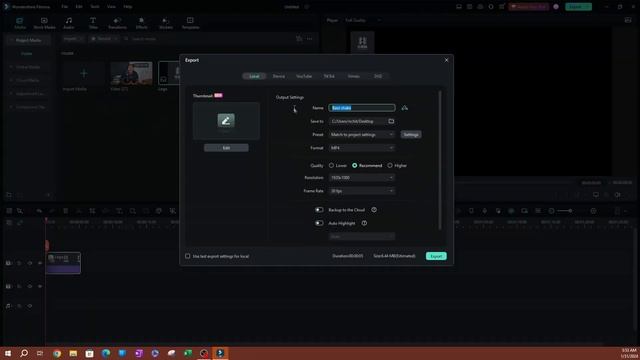Open the File menu
640x360 pixels.
click(64, 7)
